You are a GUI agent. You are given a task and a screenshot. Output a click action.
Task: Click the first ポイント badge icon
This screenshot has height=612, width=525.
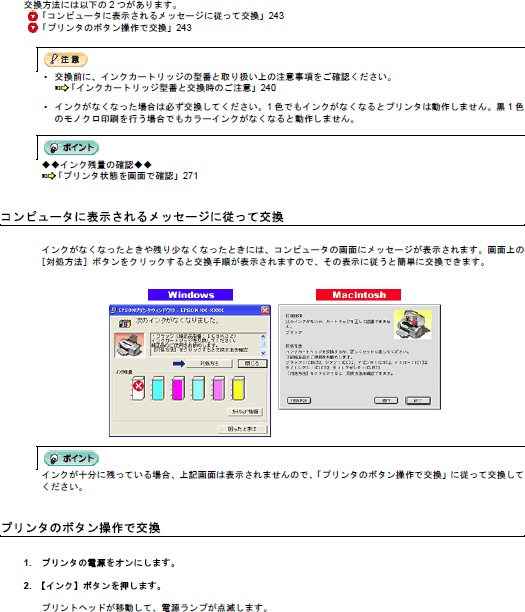[71, 148]
